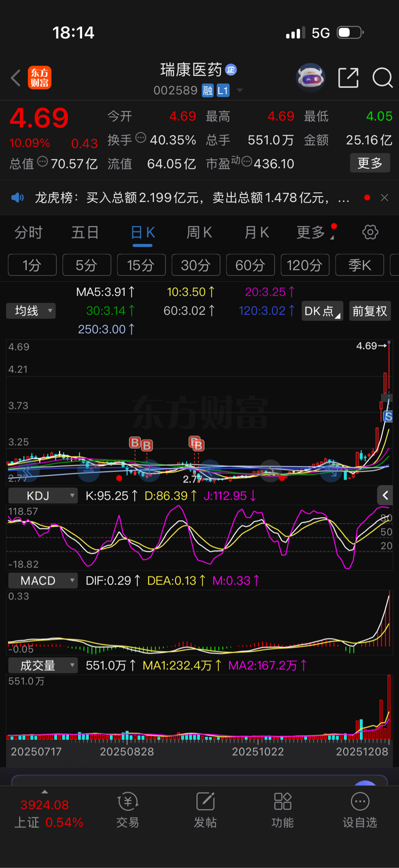Screen dimensions: 399x868
Task: Select the 季K period button
Action: [360, 265]
